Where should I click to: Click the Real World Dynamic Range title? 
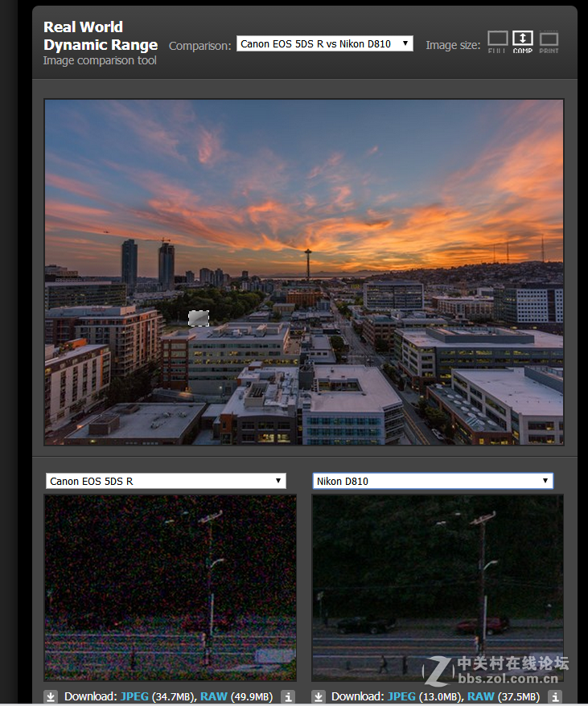point(100,36)
